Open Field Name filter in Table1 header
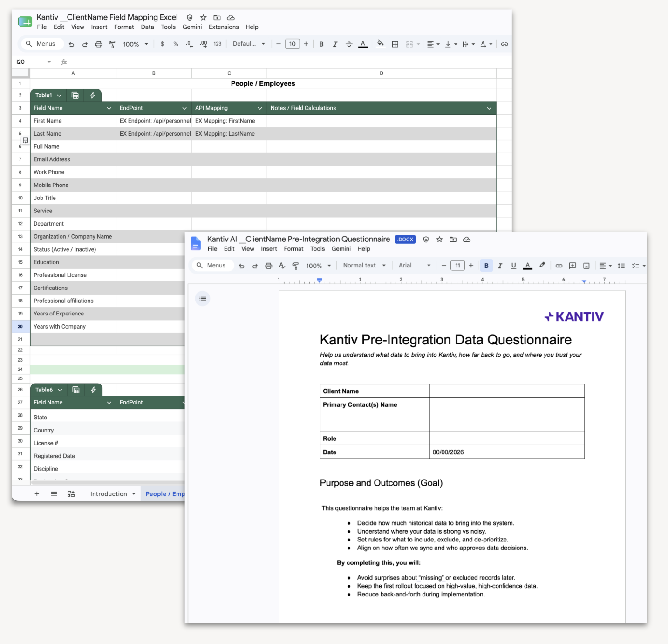Screen dimensions: 668x644 pyautogui.click(x=109, y=108)
